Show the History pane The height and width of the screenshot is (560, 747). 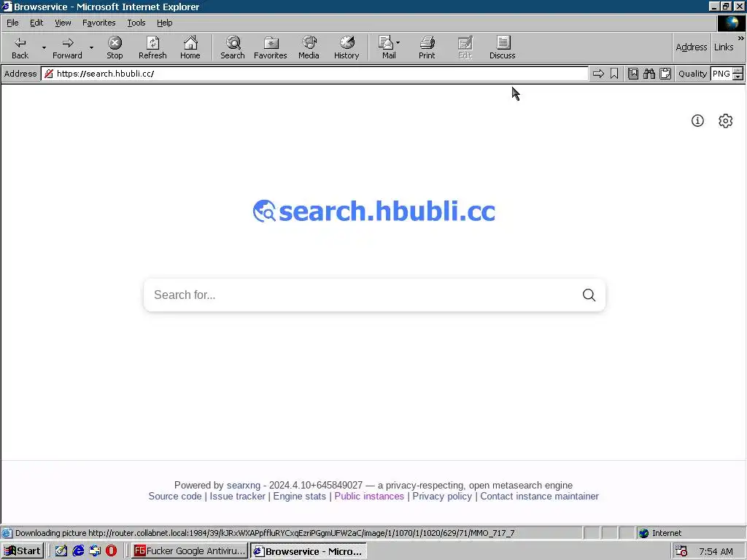click(x=347, y=47)
